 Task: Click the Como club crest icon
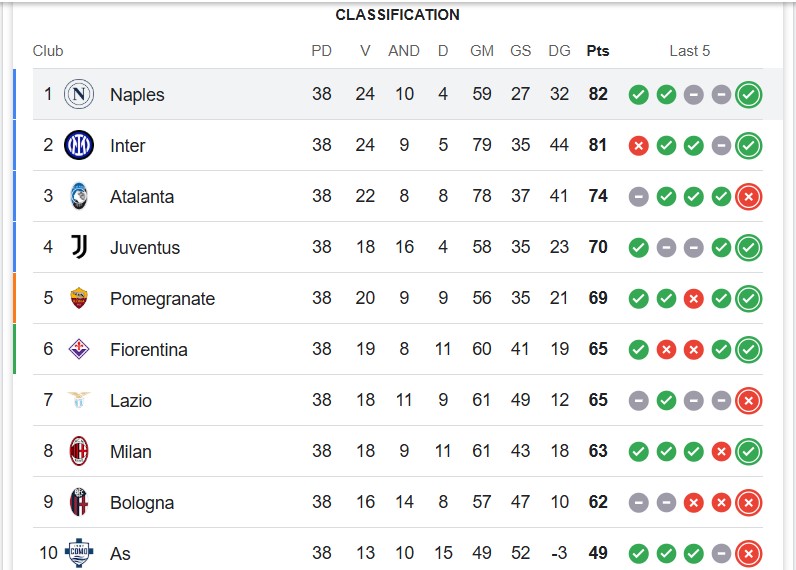point(79,553)
